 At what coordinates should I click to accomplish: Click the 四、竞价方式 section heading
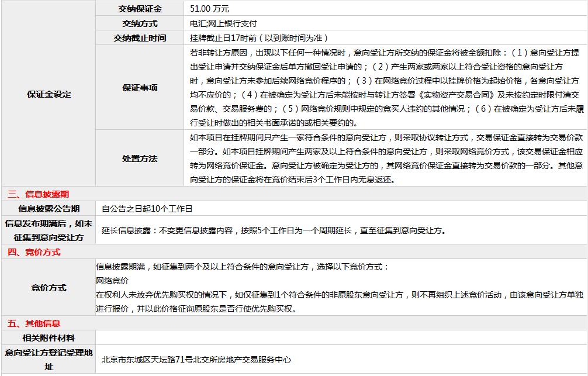pos(34,252)
